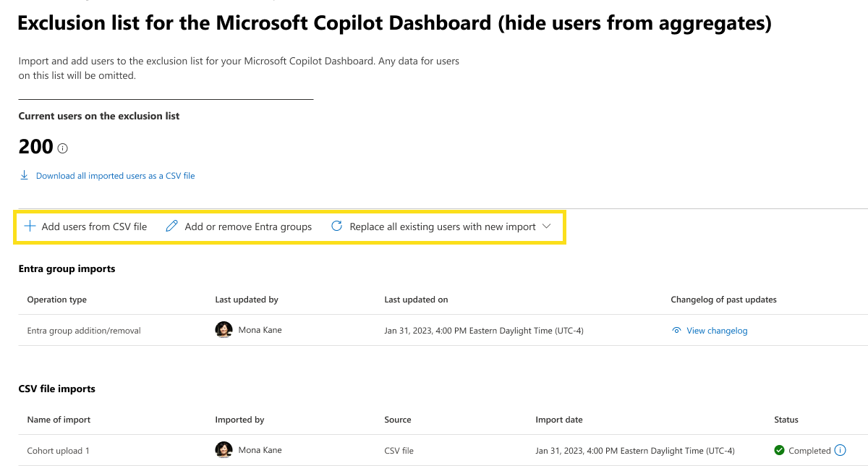Click the info icon beside the 200 count
The image size is (868, 466).
62,148
